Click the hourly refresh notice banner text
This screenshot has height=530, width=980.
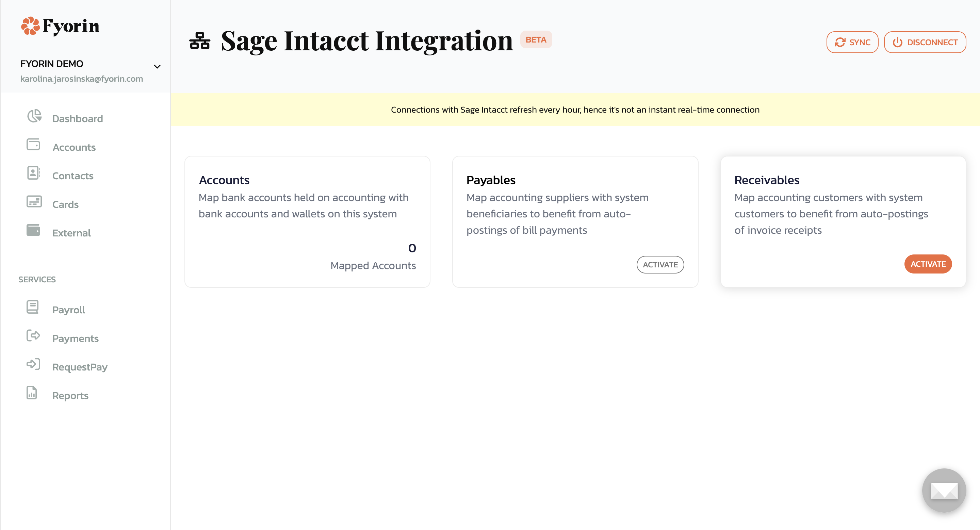coord(575,110)
